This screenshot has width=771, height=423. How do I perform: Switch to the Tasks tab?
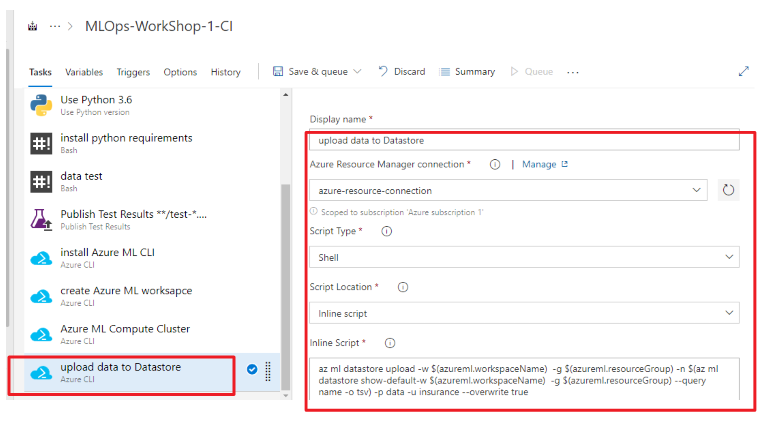tap(40, 72)
